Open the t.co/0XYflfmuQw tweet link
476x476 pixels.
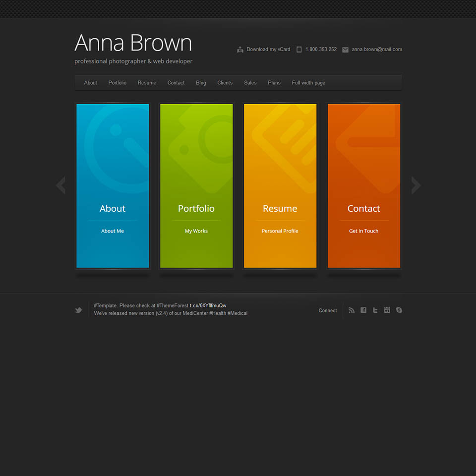pos(208,306)
